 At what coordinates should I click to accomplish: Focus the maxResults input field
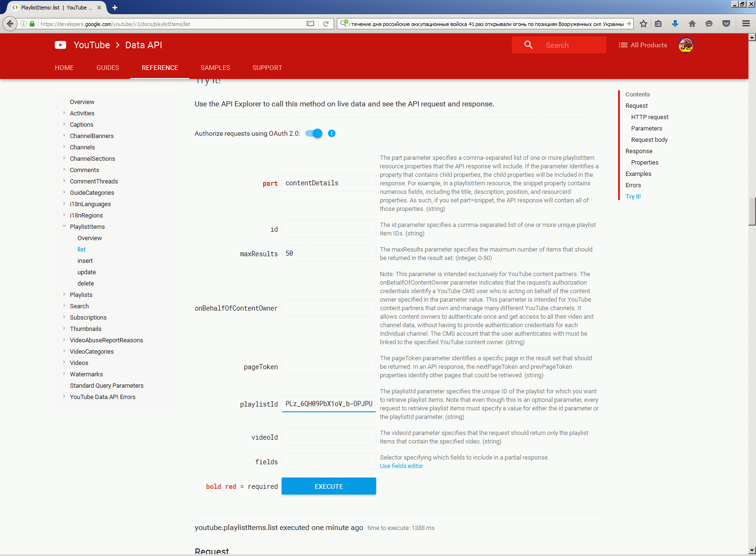point(329,253)
